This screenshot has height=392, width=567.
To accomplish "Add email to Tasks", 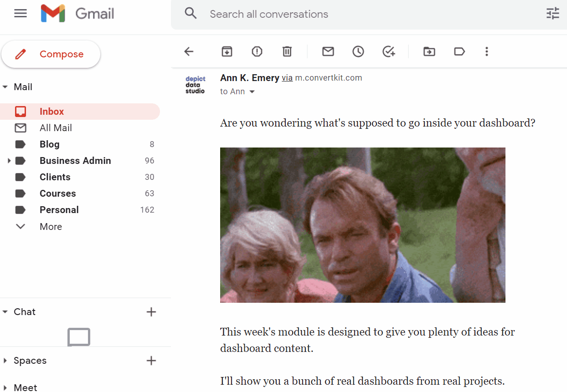I will point(388,51).
